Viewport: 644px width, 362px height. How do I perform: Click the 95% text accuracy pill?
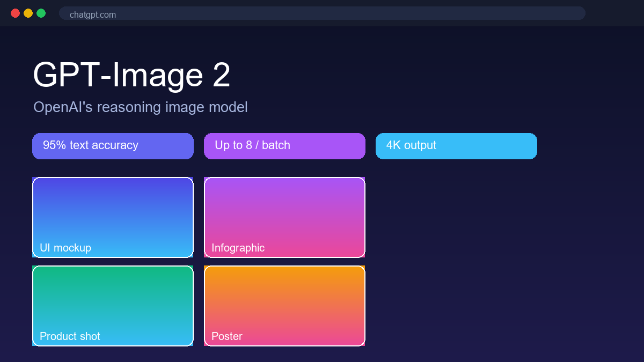click(113, 146)
